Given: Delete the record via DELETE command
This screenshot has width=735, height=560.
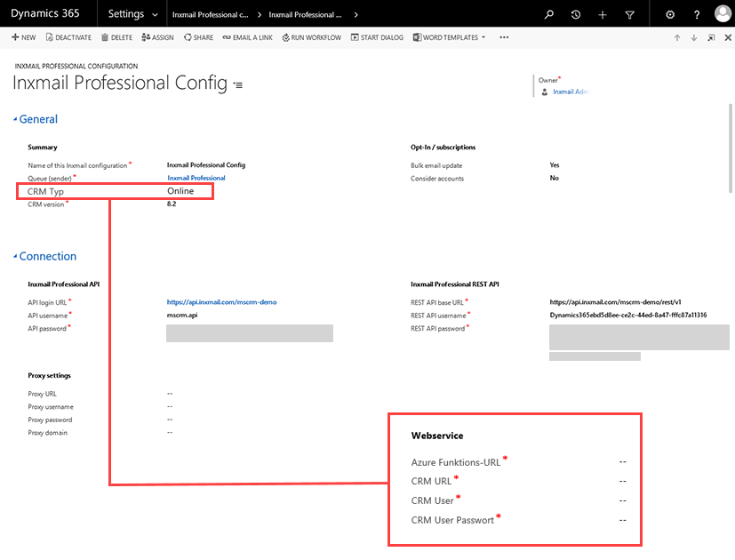Looking at the screenshot, I should pos(116,37).
